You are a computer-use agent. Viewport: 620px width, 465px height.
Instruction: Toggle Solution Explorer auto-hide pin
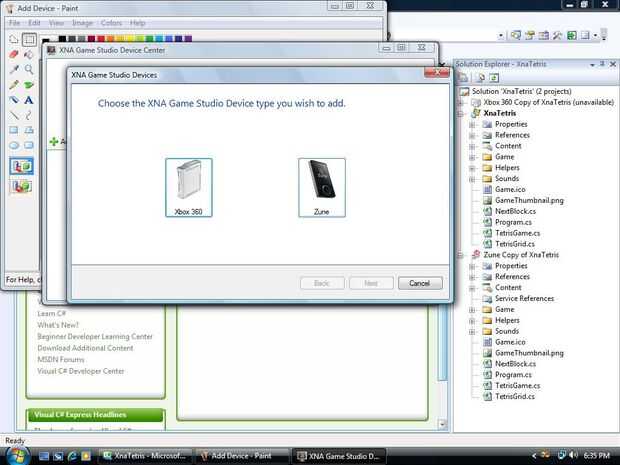(x=602, y=64)
